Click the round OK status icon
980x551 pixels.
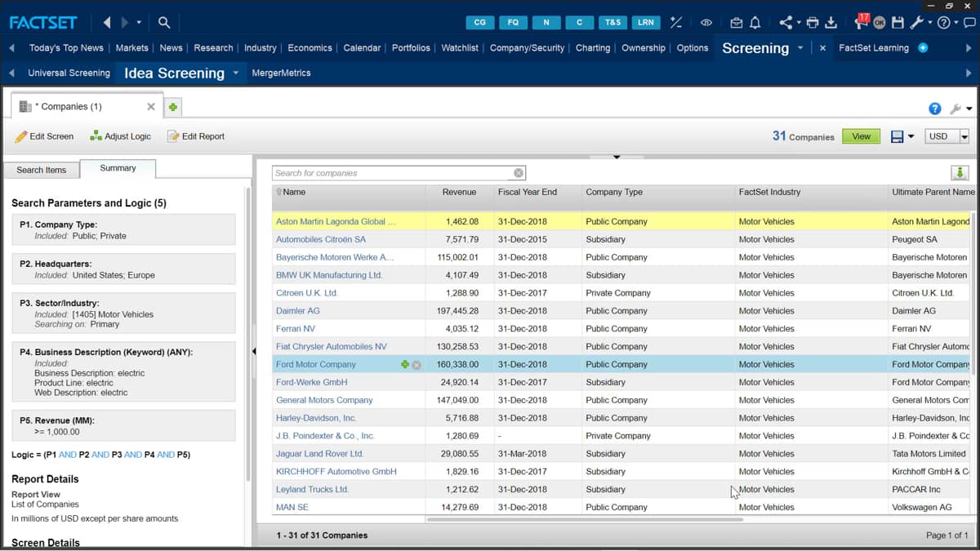coord(880,23)
